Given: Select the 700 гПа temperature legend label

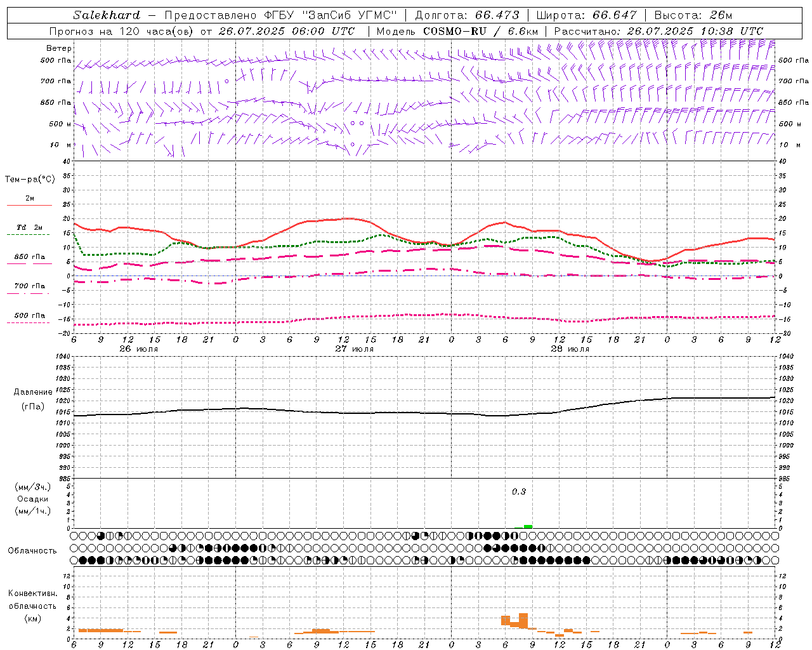Looking at the screenshot, I should (30, 286).
